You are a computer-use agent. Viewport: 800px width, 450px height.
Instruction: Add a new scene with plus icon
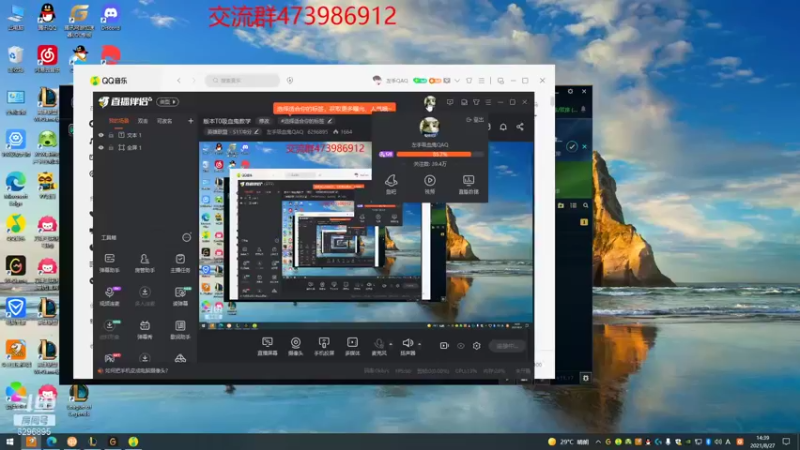(x=190, y=121)
